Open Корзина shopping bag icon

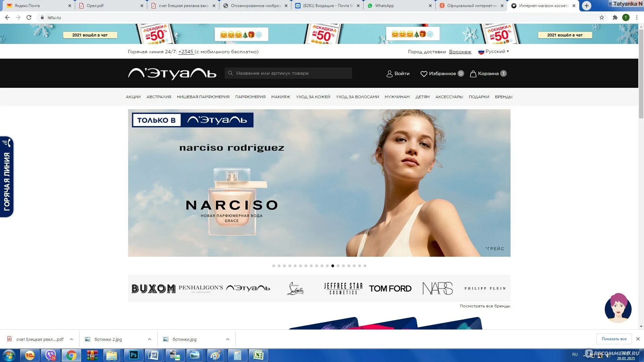473,74
